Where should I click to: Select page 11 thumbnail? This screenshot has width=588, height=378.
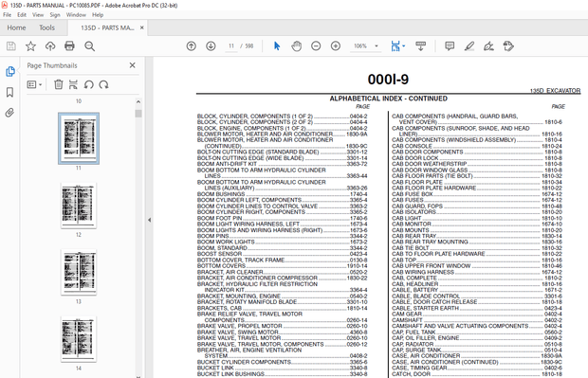pos(79,138)
